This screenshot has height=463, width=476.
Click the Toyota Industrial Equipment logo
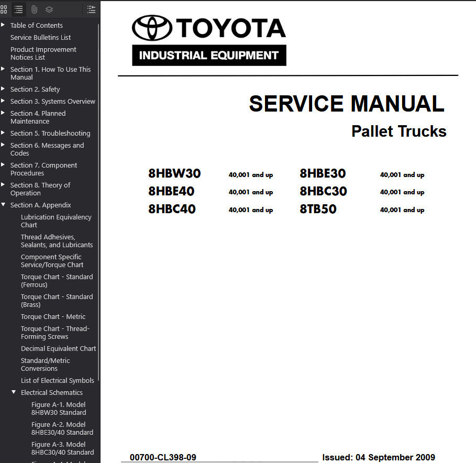point(209,41)
